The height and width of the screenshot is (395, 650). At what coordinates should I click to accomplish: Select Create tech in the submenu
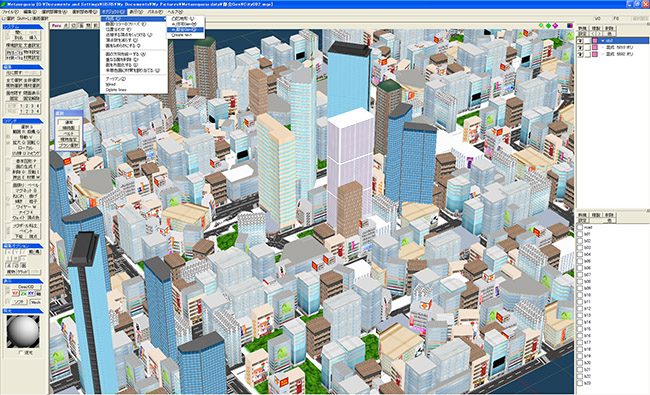[182, 35]
